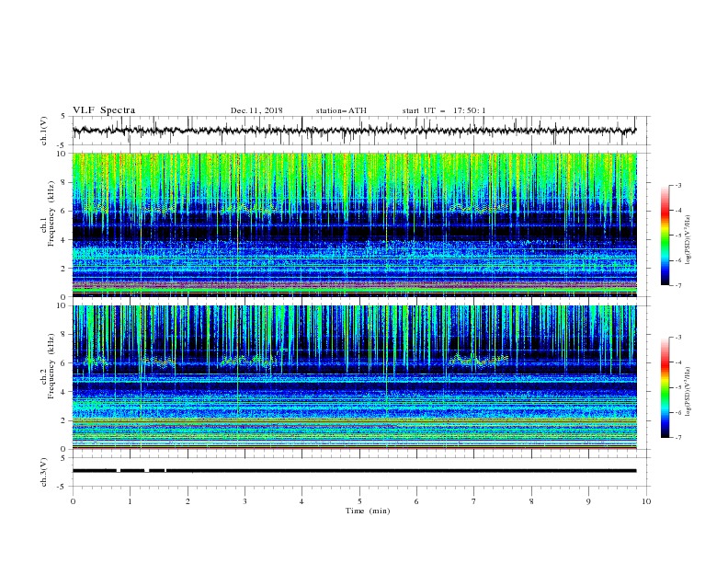Click the "ch.1(V)" waveform axis label

44,131
